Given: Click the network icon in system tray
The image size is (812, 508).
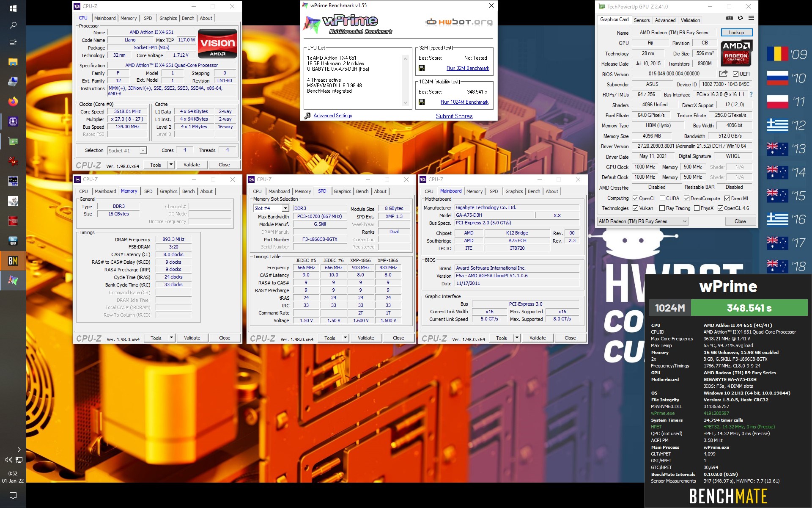Looking at the screenshot, I should [x=19, y=460].
